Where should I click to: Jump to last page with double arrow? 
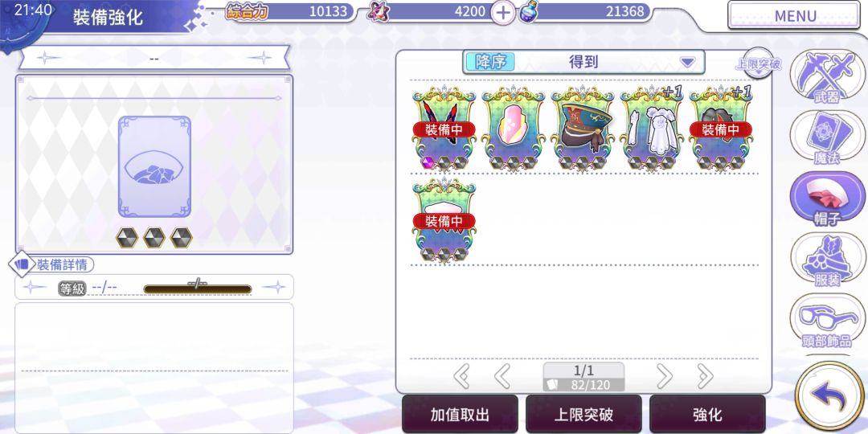pyautogui.click(x=705, y=377)
